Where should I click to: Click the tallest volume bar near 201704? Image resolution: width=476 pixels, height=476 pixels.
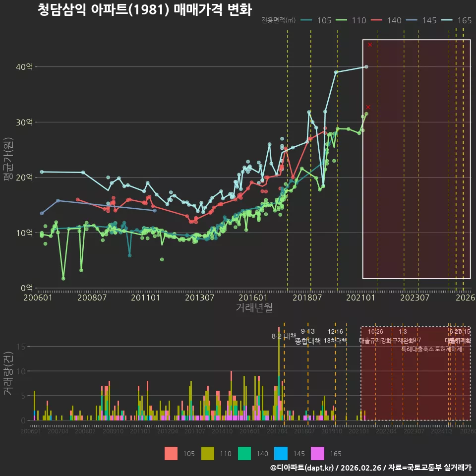tap(279, 373)
